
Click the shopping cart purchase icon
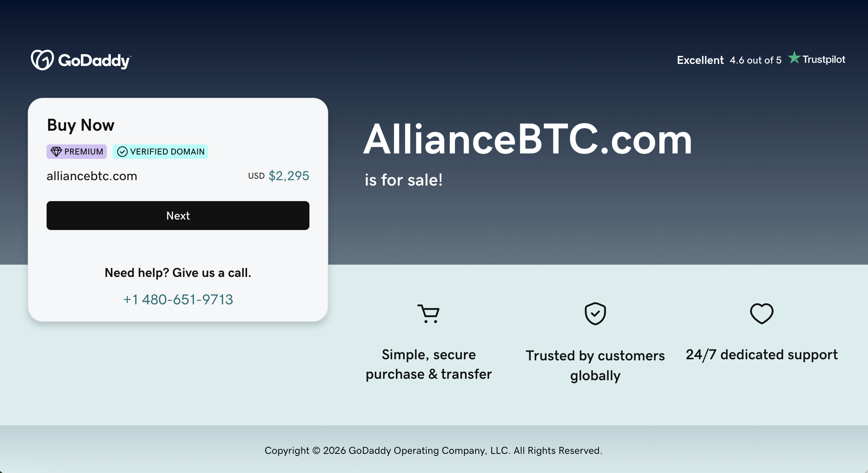pos(429,313)
